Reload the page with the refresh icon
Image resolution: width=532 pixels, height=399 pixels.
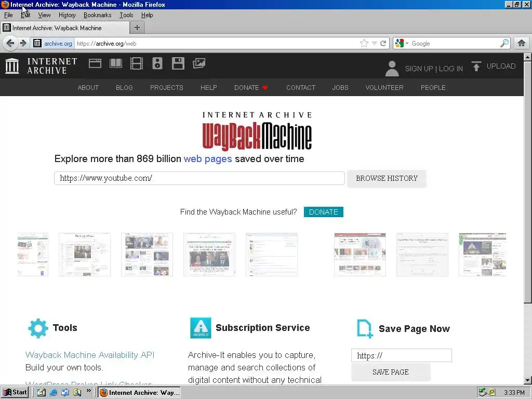[x=383, y=44]
